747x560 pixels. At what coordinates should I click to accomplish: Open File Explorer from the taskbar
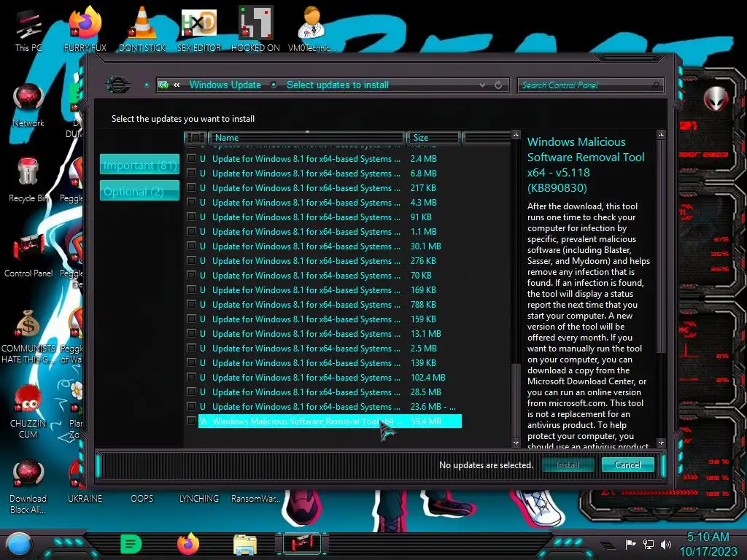pos(245,544)
